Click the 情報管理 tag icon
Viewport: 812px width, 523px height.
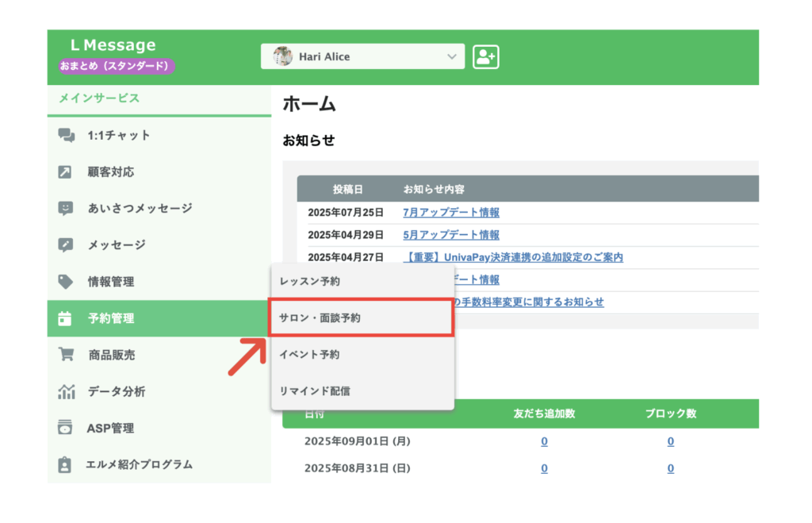click(66, 282)
